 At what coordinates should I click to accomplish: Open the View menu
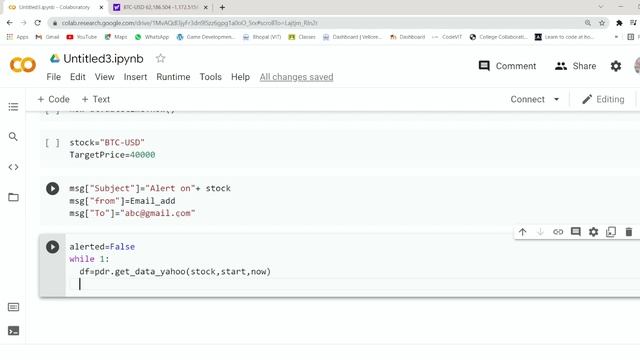pyautogui.click(x=104, y=77)
